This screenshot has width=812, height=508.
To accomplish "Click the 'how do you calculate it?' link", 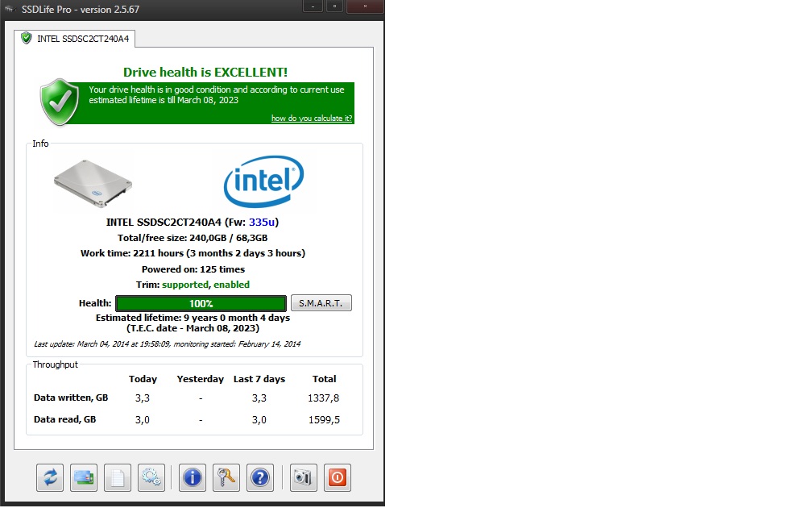I will [311, 119].
